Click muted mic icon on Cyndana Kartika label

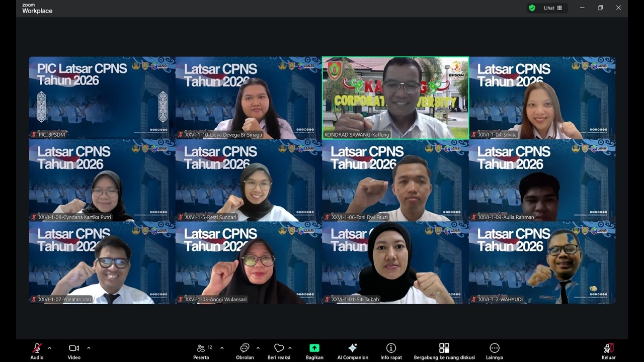(x=34, y=217)
